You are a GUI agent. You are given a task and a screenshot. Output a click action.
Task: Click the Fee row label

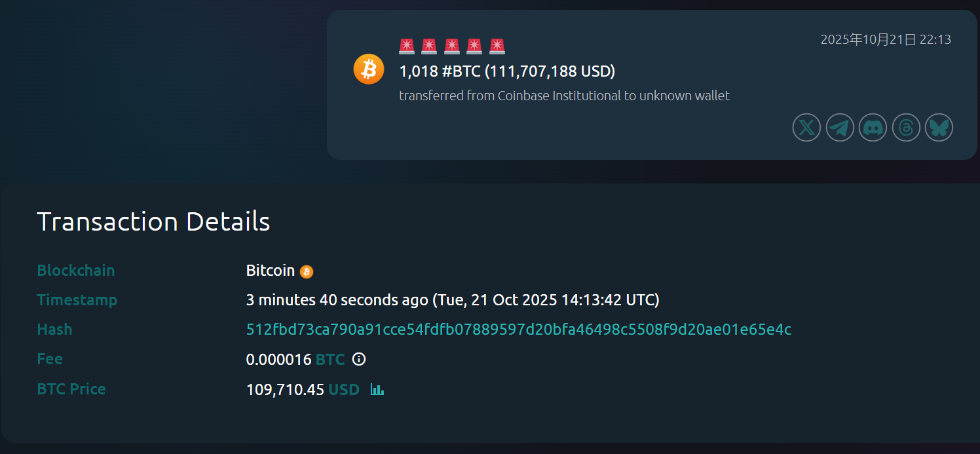pos(50,359)
